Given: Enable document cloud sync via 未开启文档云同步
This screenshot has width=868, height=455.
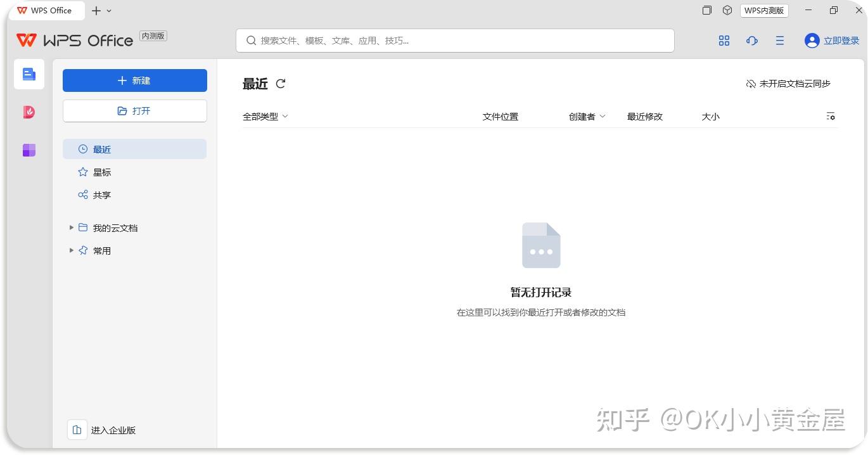Looking at the screenshot, I should point(788,83).
